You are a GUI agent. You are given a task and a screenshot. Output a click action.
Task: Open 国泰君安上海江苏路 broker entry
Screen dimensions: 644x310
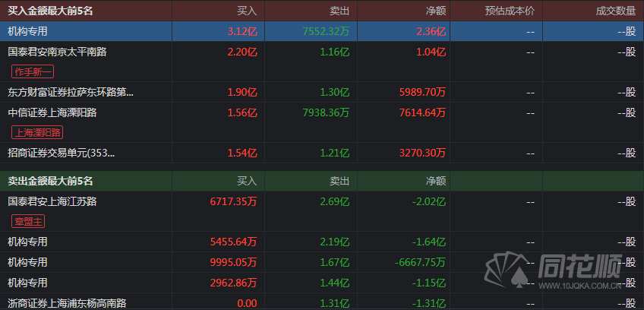click(x=52, y=201)
